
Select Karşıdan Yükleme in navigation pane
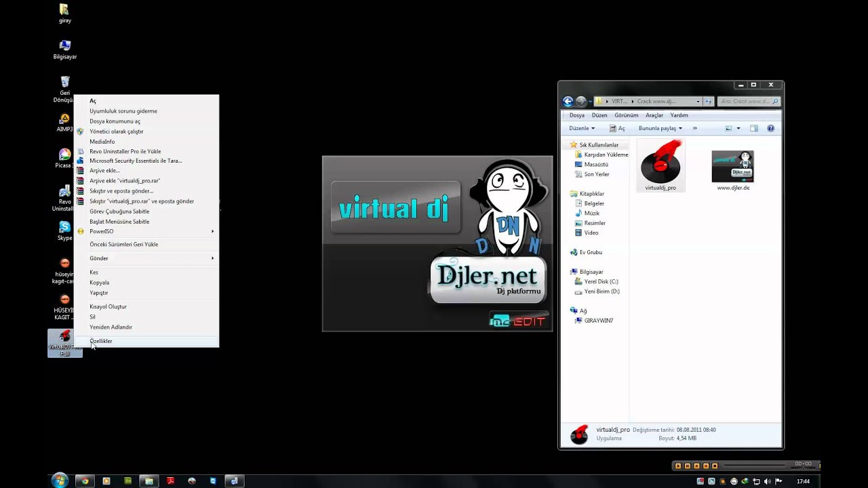tap(601, 155)
